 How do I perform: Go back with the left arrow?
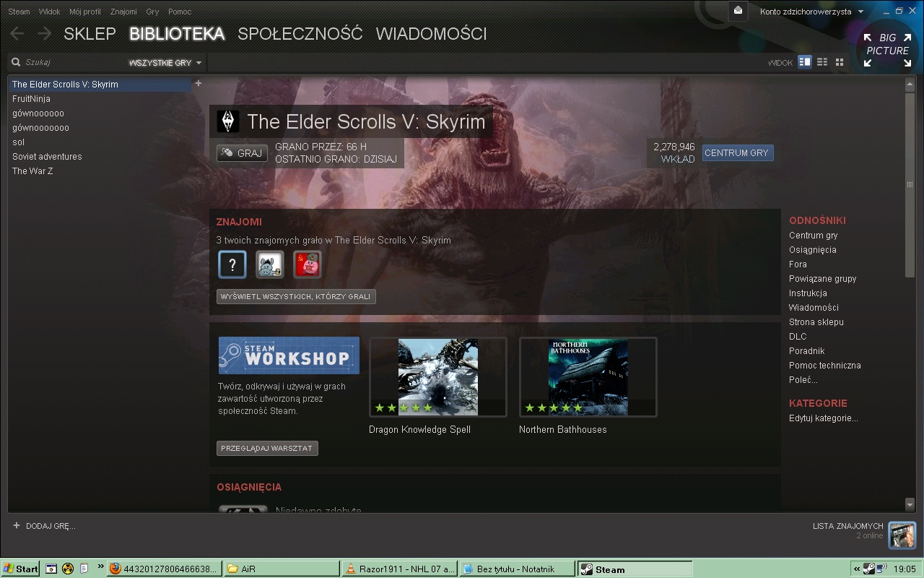[x=17, y=33]
